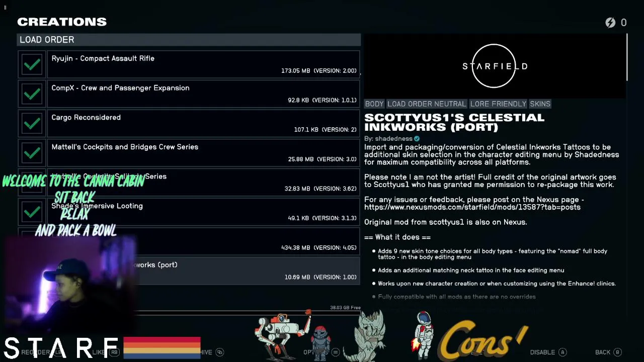Screen dimensions: 644x362
Task: Click the 'SCOTTYUS1'S CELESTIAL INKWORKS (PORT)' title
Action: [454, 122]
